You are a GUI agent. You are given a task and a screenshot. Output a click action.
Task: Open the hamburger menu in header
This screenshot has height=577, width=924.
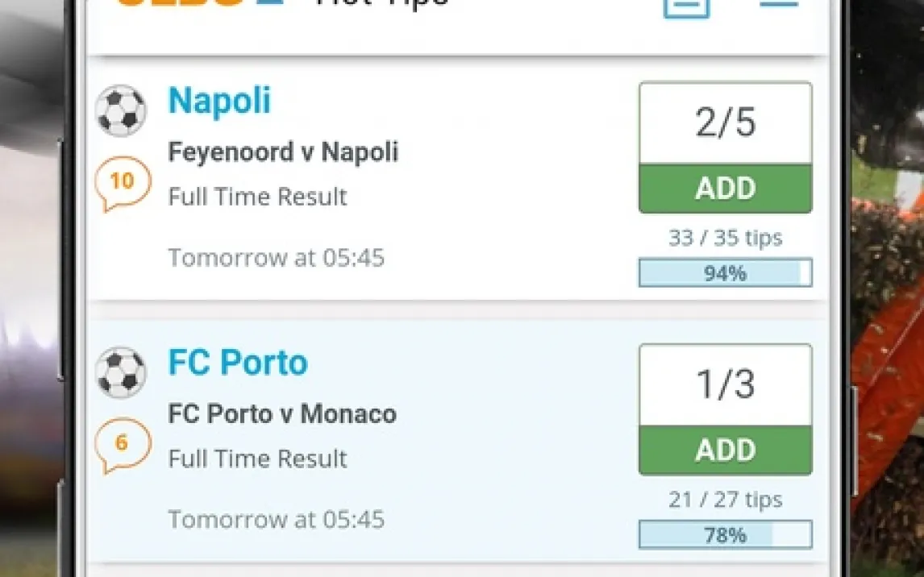coord(778,4)
